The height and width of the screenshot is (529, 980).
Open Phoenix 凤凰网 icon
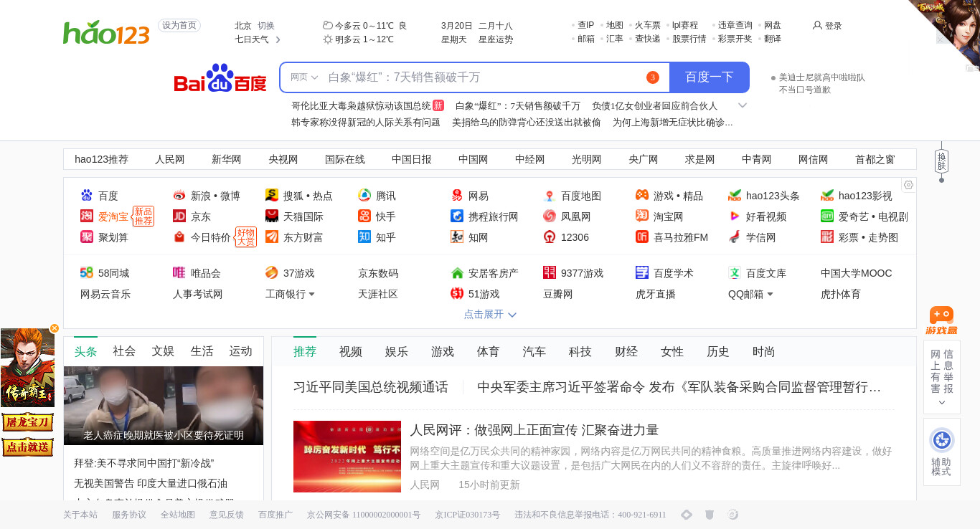coord(550,216)
